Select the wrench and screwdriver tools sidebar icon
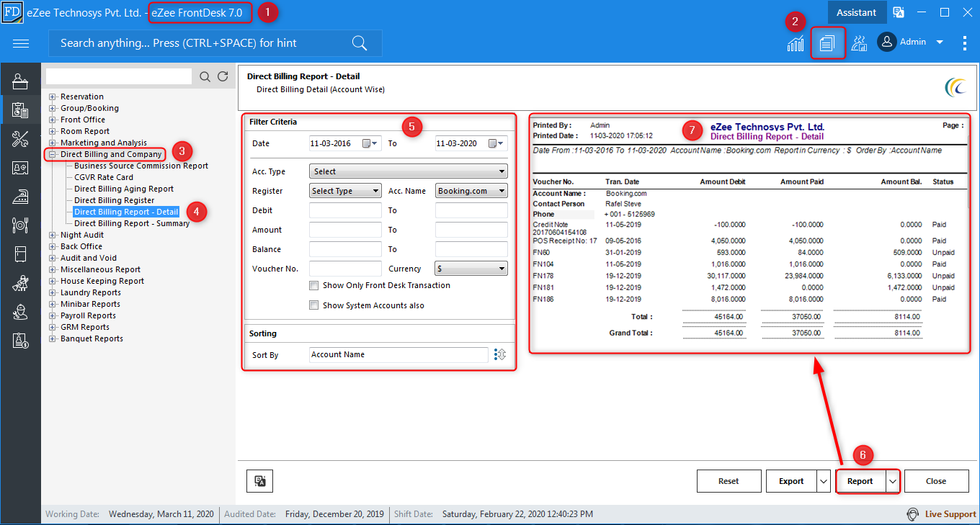Screen dimensions: 980x525 click(20, 139)
